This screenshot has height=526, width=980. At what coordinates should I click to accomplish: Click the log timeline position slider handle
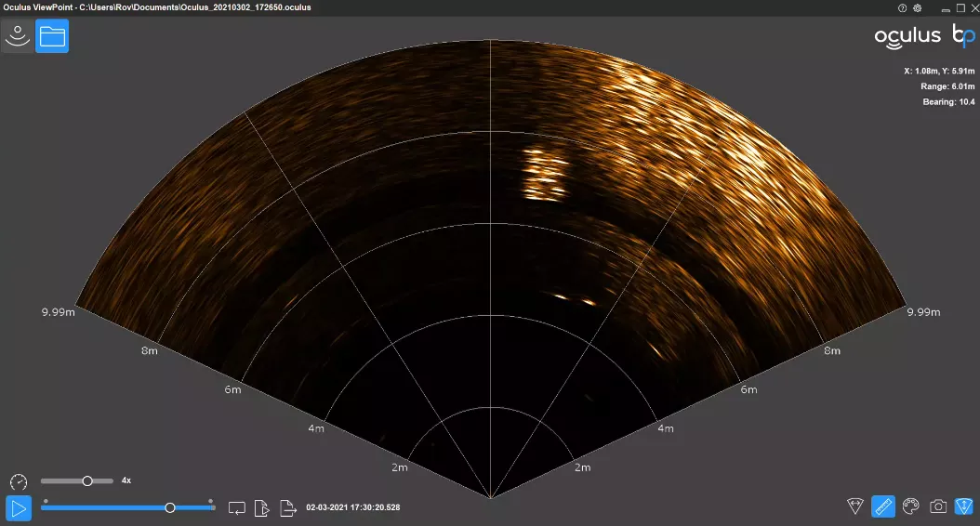(170, 507)
